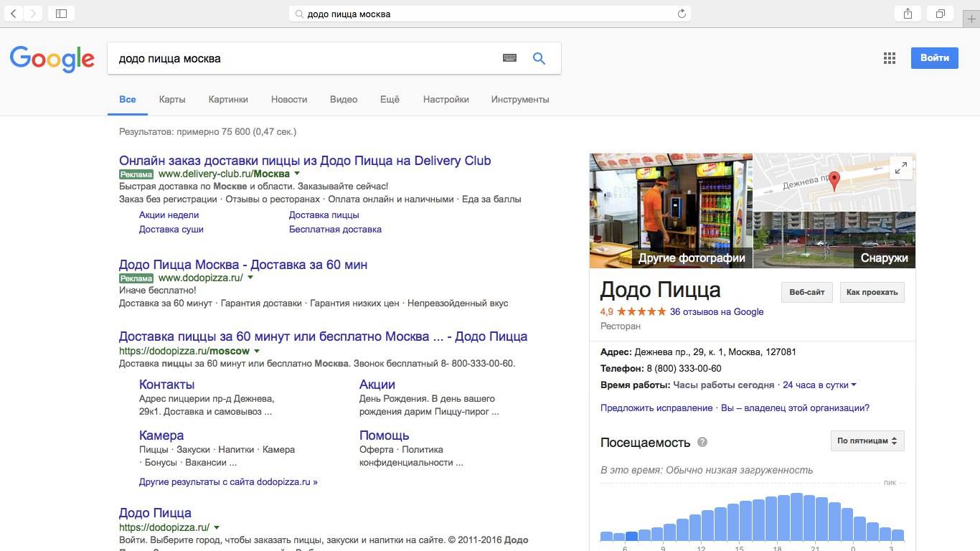Open the Ещё menu
The image size is (980, 551).
click(x=390, y=100)
